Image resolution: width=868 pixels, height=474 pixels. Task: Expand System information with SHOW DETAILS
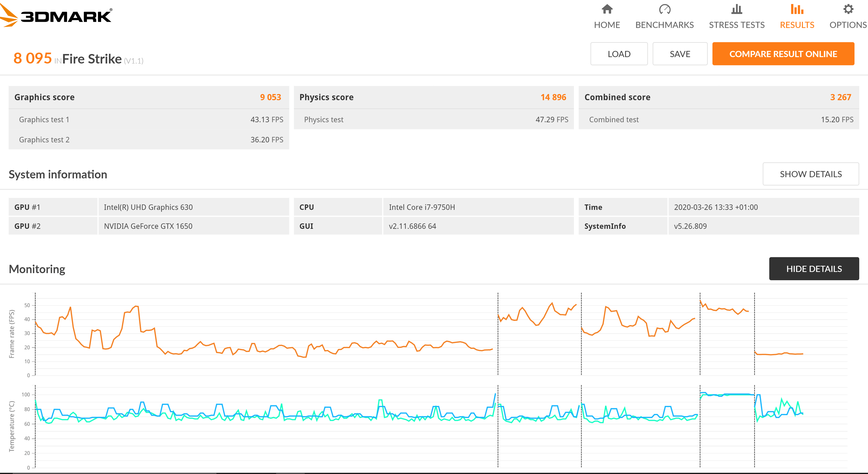[x=810, y=174]
